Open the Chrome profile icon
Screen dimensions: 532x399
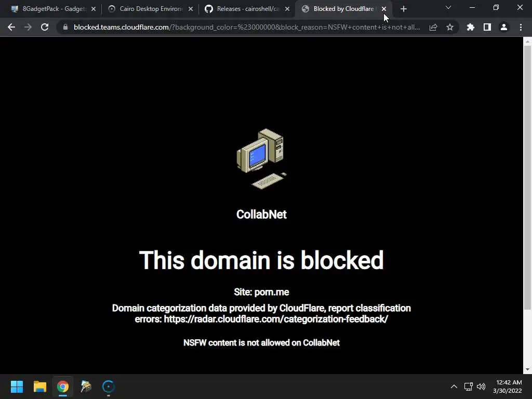click(x=504, y=27)
